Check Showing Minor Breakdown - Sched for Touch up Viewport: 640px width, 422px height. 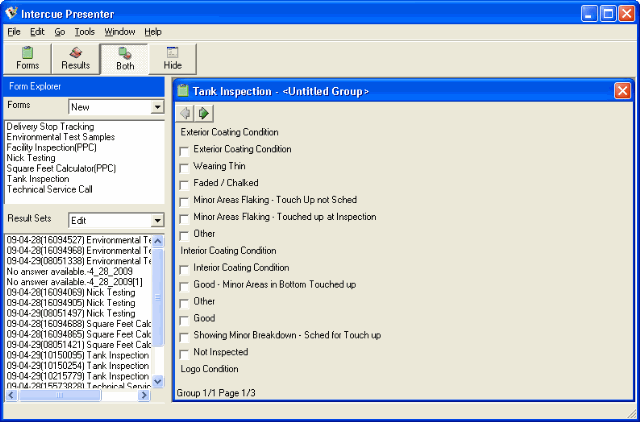pyautogui.click(x=184, y=337)
